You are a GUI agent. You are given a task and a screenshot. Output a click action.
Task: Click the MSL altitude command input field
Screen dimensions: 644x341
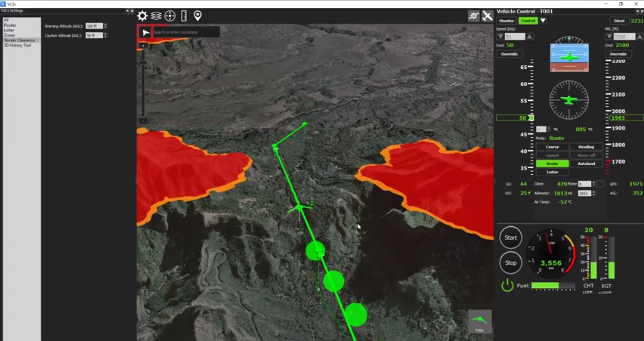pos(624,37)
